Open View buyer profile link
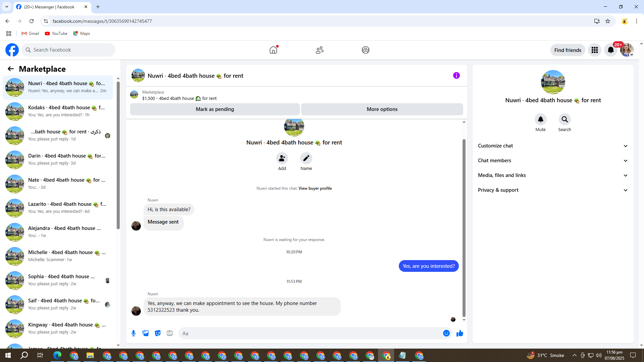Viewport: 644px width, 362px height. click(x=315, y=188)
